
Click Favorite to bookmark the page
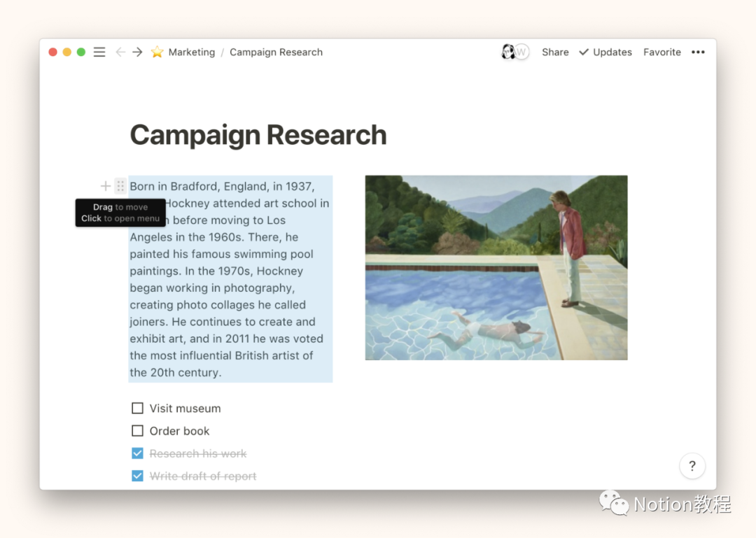[661, 52]
